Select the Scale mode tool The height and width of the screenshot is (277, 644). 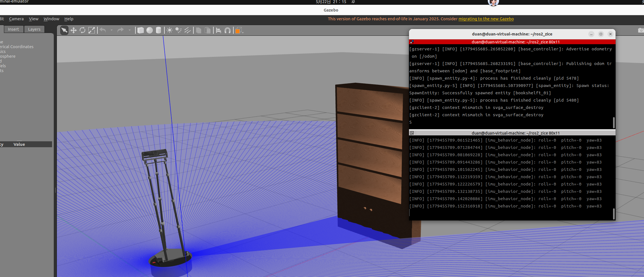[x=91, y=30]
